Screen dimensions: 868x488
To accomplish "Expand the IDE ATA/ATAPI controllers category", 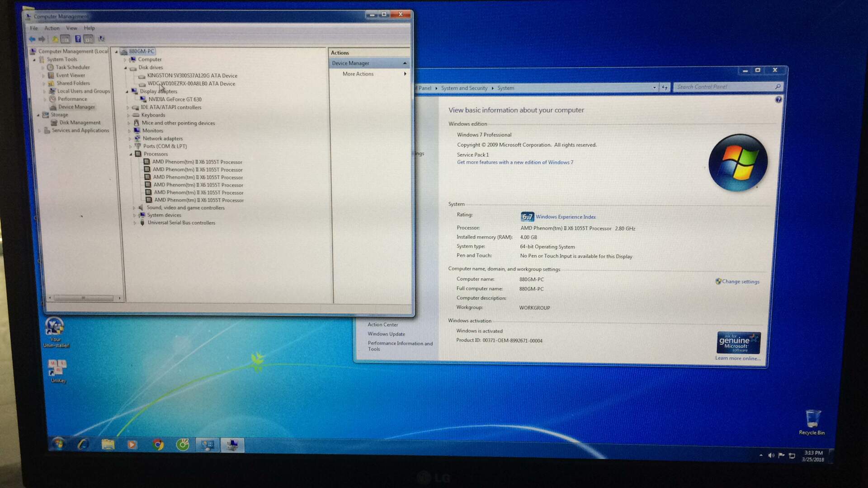I will pyautogui.click(x=128, y=108).
